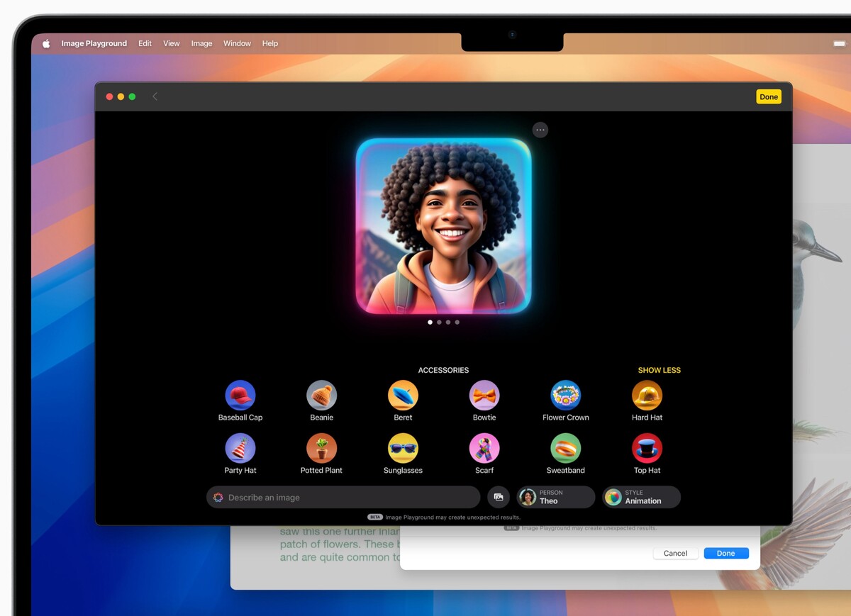Open the Image menu
The image size is (851, 616).
(201, 43)
